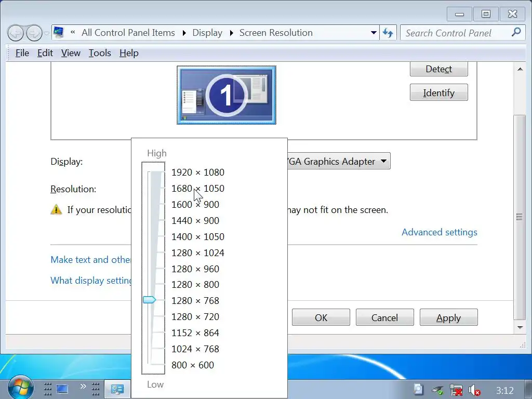Viewport: 532px width, 399px height.
Task: Open the Windows Start menu orb
Action: click(x=20, y=388)
